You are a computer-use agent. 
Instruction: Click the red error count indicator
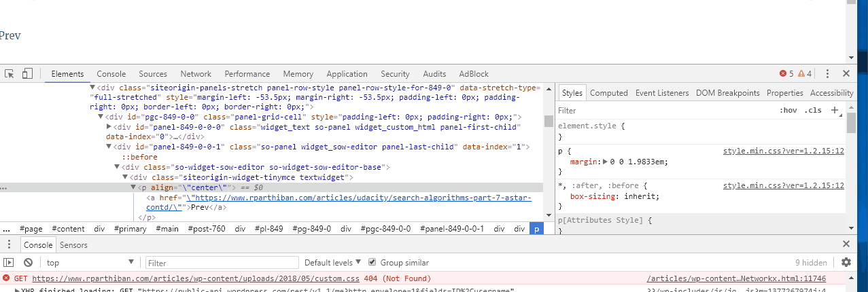pos(786,73)
